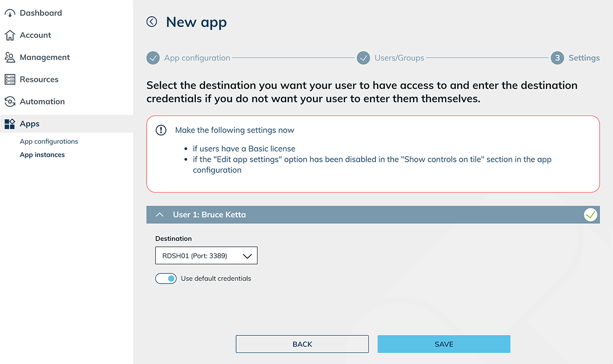The image size is (613, 364).
Task: Open the Destination dropdown RDSH01
Action: (206, 256)
